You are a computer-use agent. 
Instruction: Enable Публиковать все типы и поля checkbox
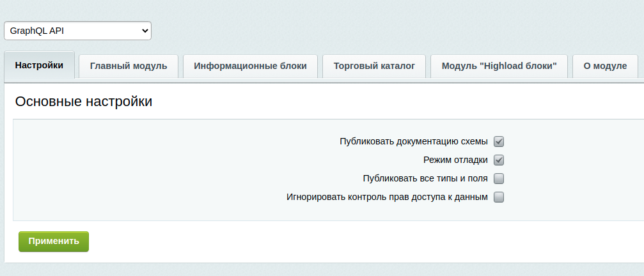[499, 178]
